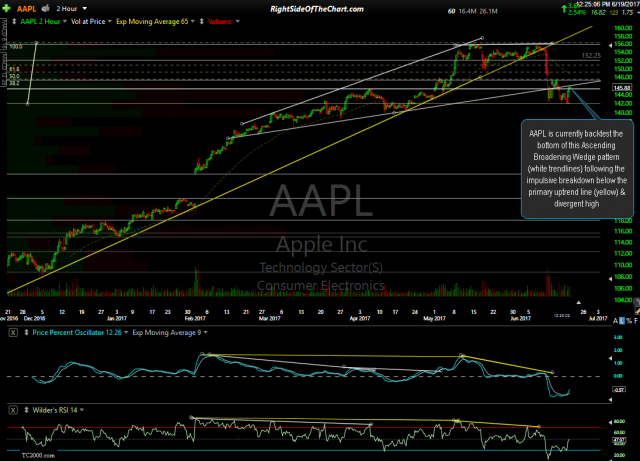
Task: Close the Wilder's RSI pane
Action: (x=13, y=410)
